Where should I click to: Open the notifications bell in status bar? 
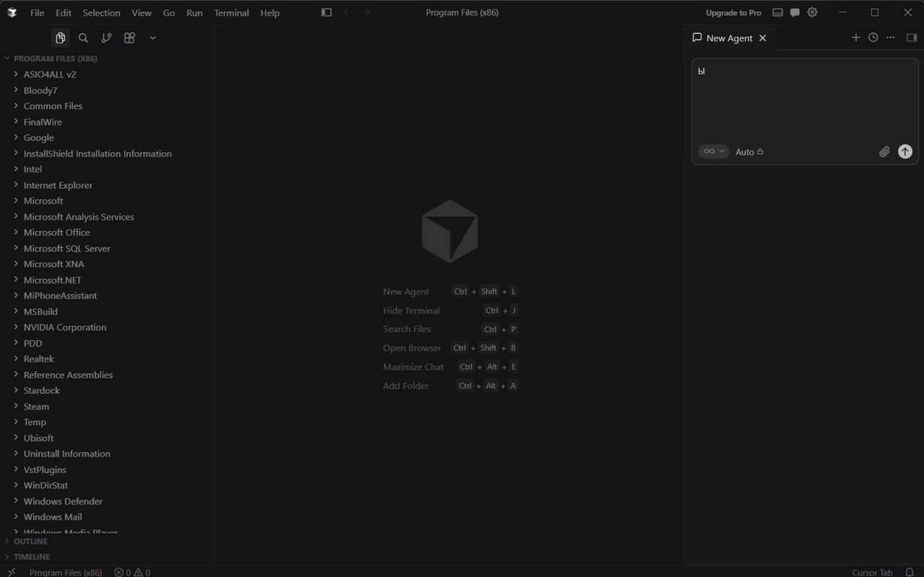pos(910,572)
